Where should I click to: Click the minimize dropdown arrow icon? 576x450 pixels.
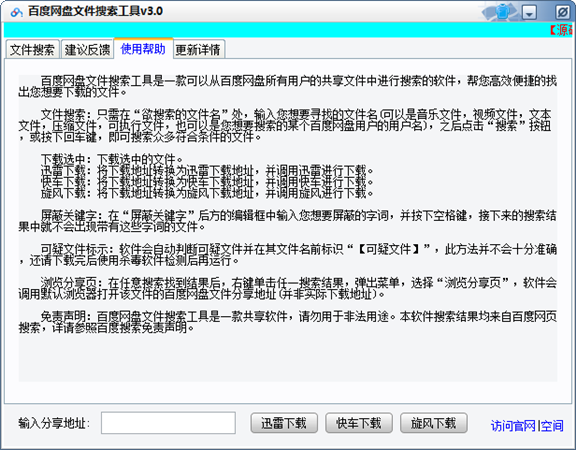point(529,13)
